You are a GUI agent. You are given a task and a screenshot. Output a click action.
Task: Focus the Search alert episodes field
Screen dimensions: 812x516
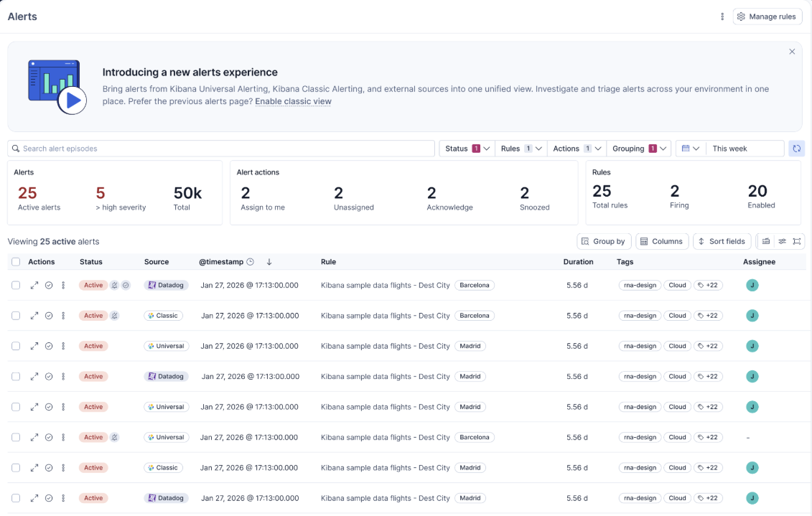point(221,149)
